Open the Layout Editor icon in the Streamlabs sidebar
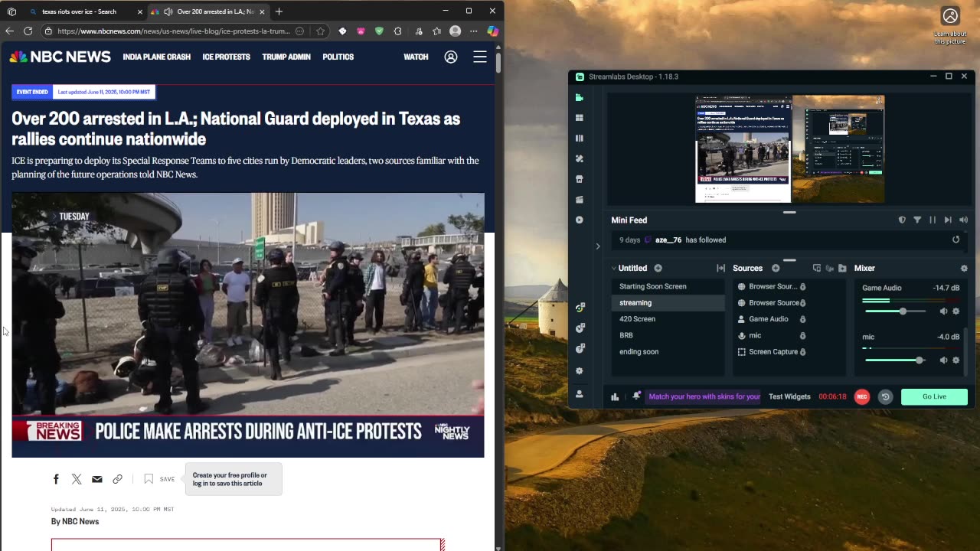980x551 pixels. pyautogui.click(x=580, y=139)
